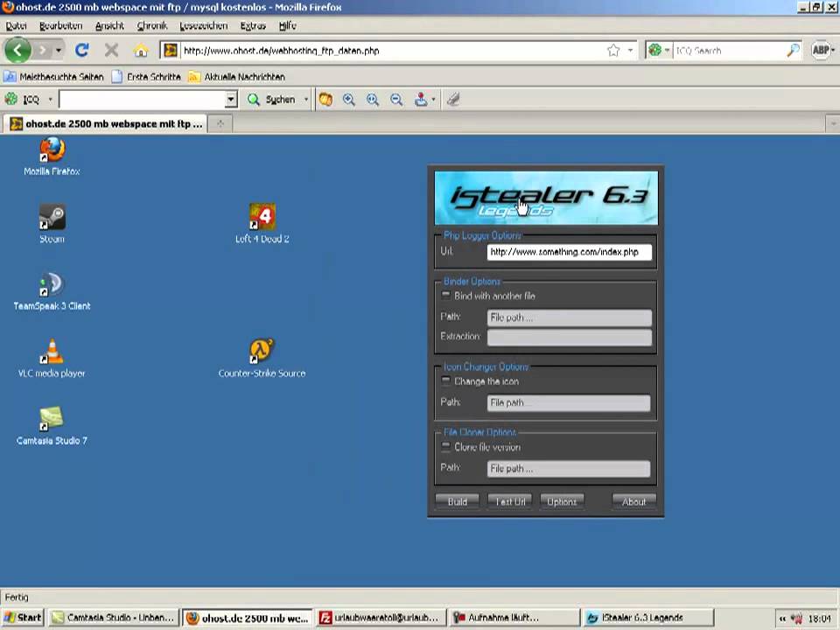Open the navigation history dropdown arrow

[59, 51]
